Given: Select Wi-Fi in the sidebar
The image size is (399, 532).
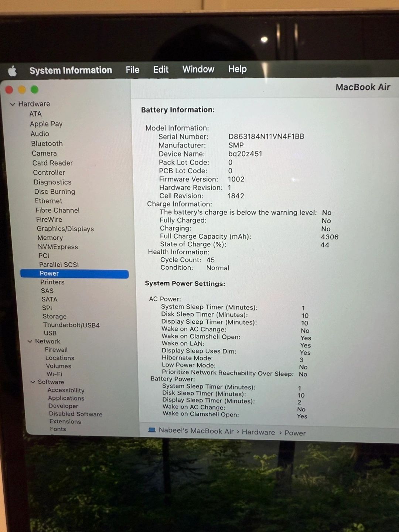Looking at the screenshot, I should [54, 374].
